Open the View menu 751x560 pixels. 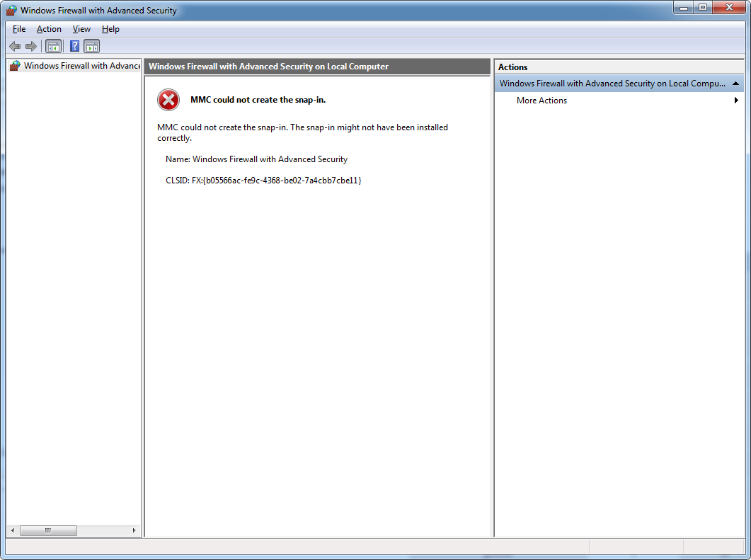pyautogui.click(x=81, y=29)
